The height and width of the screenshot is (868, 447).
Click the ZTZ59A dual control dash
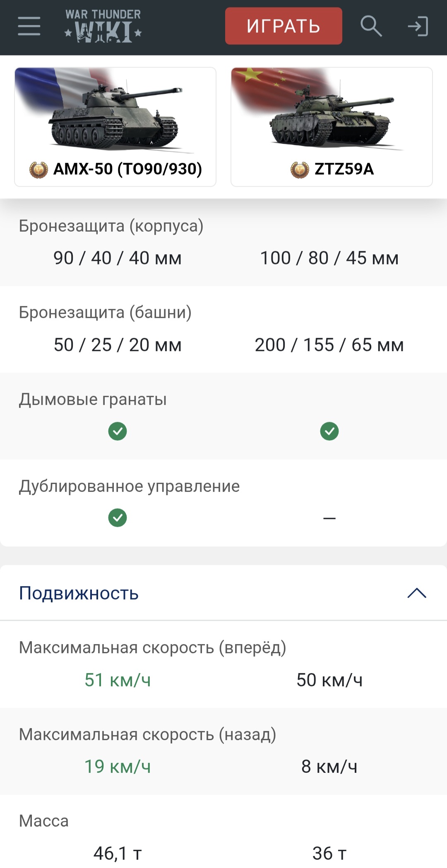click(329, 518)
